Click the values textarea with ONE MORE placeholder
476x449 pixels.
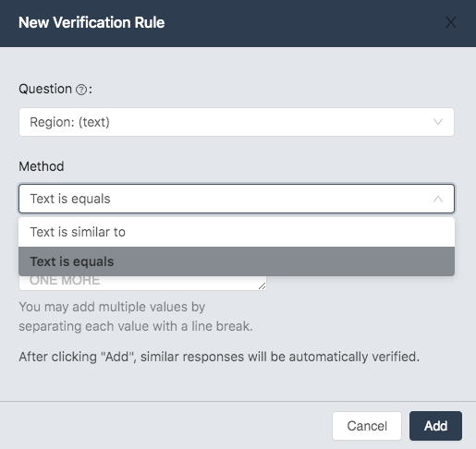142,283
